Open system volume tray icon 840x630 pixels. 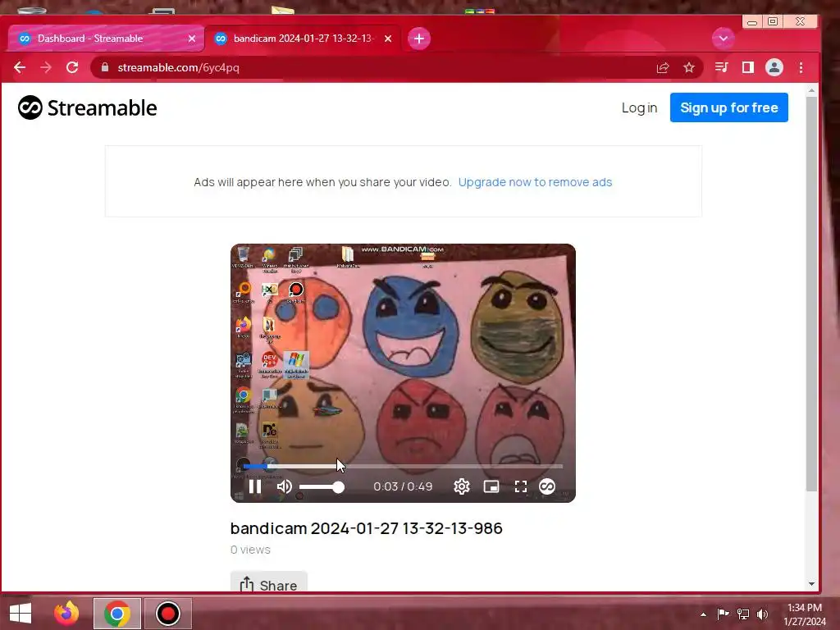pyautogui.click(x=762, y=614)
